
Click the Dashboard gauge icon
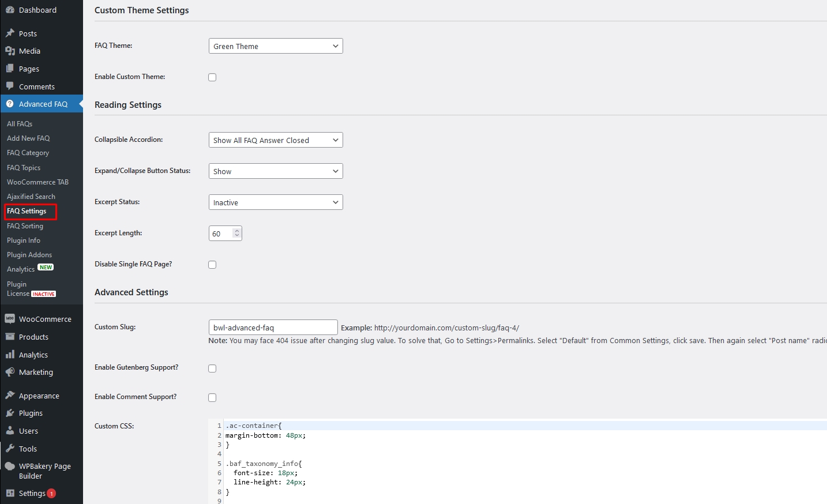(10, 10)
